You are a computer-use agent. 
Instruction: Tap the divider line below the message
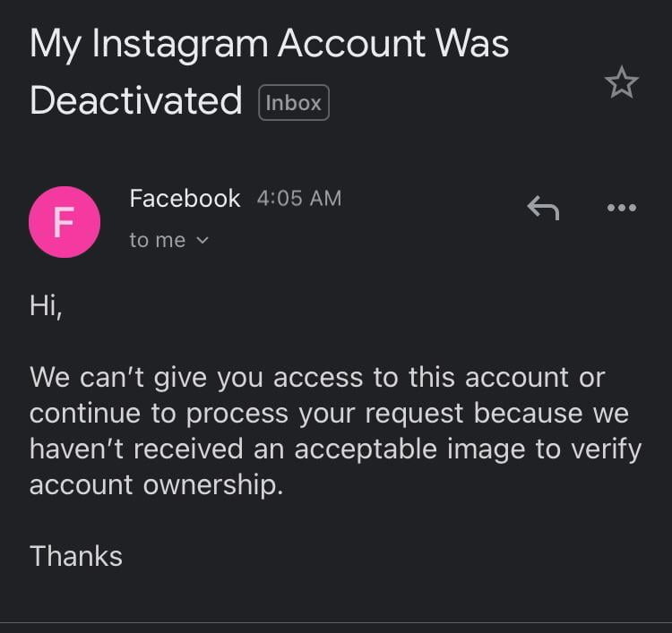[336, 622]
